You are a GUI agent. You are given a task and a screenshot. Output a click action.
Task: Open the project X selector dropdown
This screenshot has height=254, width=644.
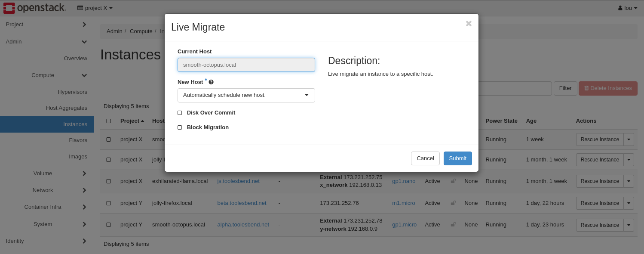pos(95,8)
